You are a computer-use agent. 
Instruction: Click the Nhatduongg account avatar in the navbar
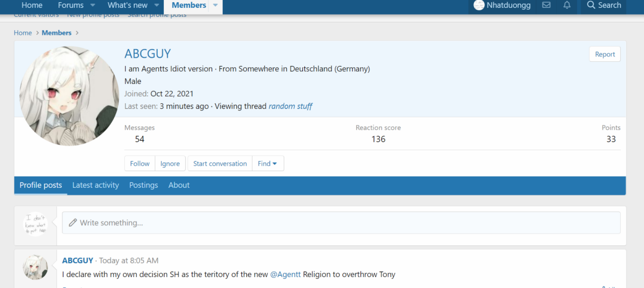[x=479, y=5]
